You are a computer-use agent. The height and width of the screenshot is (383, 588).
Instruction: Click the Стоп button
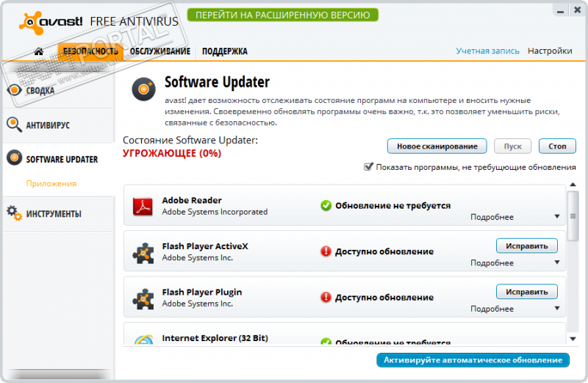click(557, 146)
